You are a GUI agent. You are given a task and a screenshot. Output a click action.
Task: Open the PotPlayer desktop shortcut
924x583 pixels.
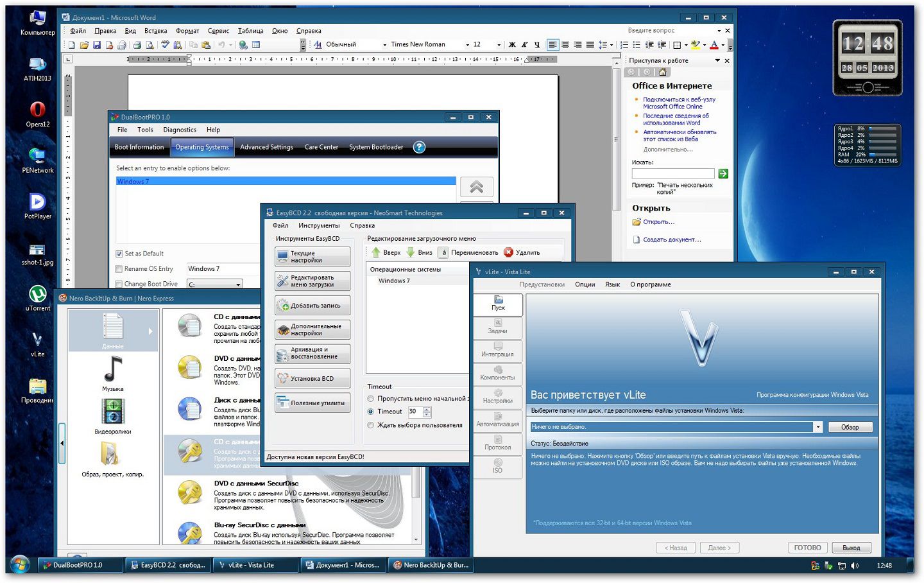37,205
